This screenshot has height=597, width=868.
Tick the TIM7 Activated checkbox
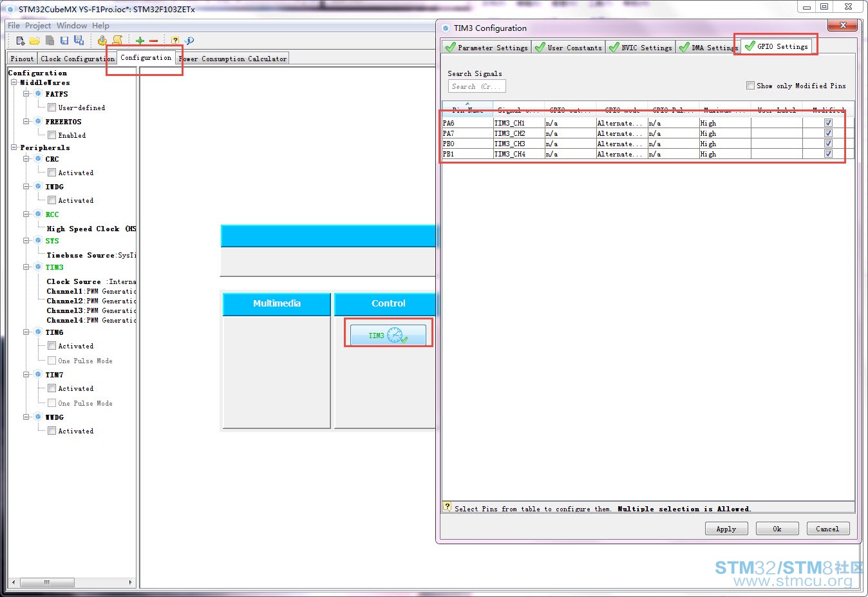point(52,388)
